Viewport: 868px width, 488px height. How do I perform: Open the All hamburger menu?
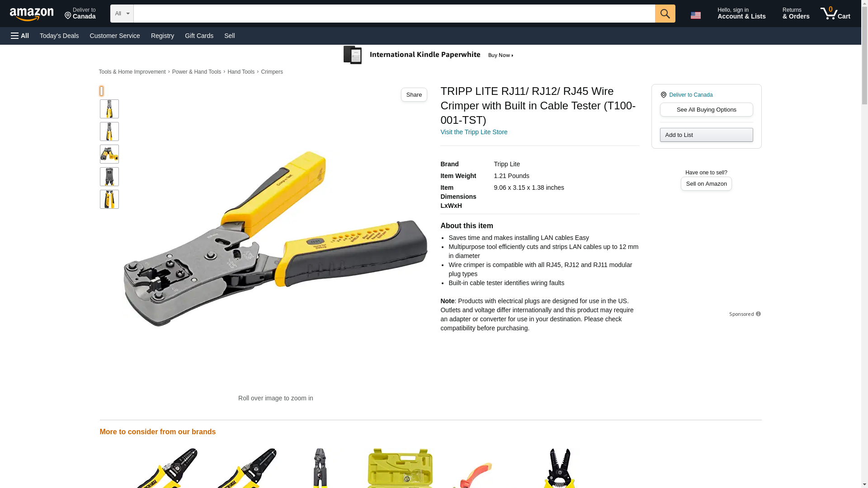click(x=20, y=36)
